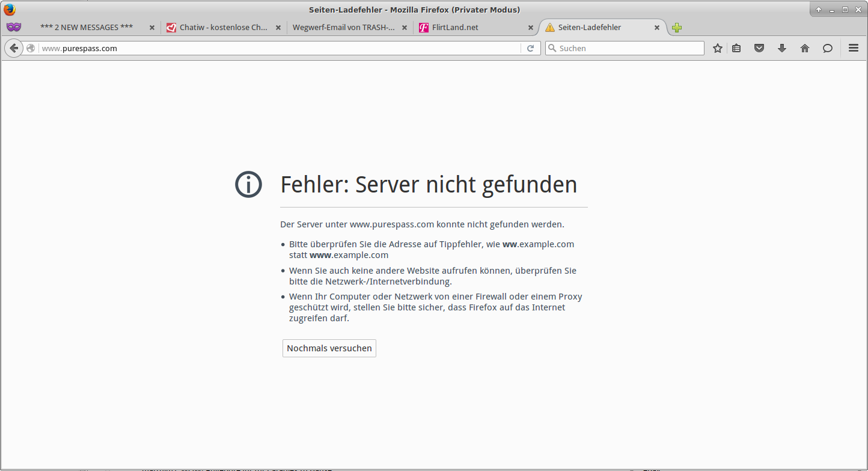Click the URL bar showing www.purespass.com
The width and height of the screenshot is (868, 471).
click(280, 48)
